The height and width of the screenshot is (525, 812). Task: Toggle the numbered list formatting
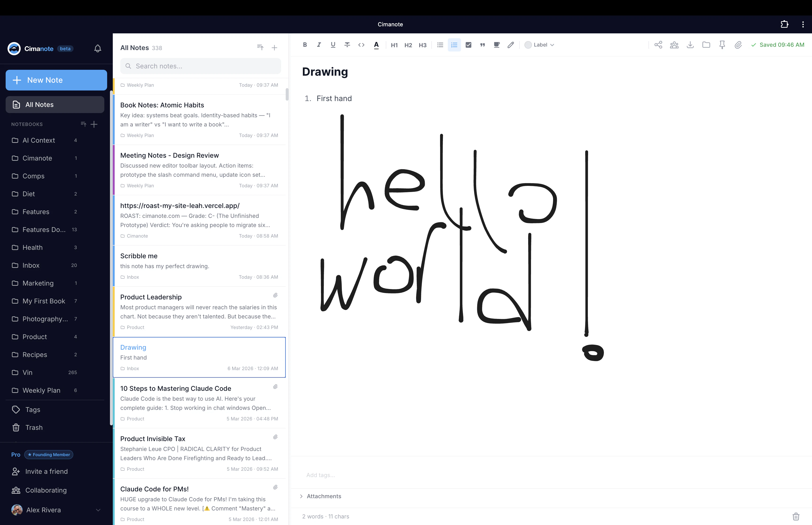[454, 45]
